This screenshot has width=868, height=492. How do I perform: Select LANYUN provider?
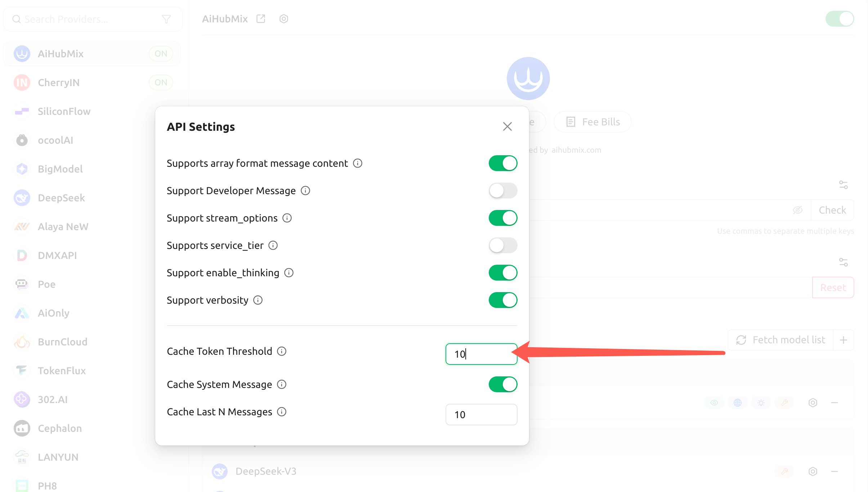pos(92,457)
